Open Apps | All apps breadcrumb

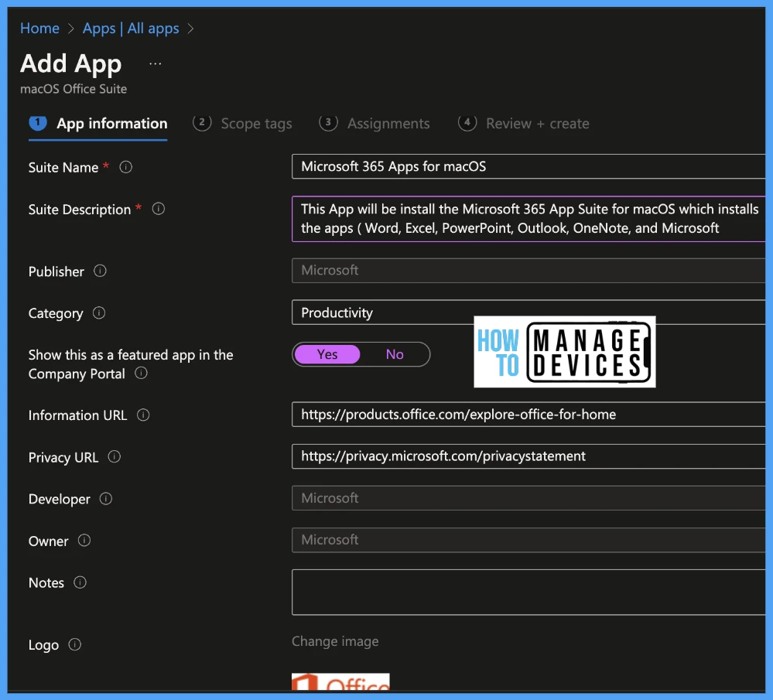pos(131,29)
